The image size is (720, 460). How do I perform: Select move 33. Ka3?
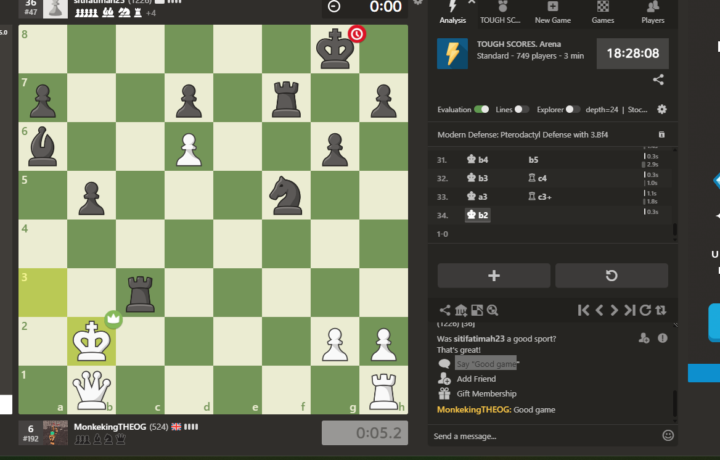tap(477, 196)
